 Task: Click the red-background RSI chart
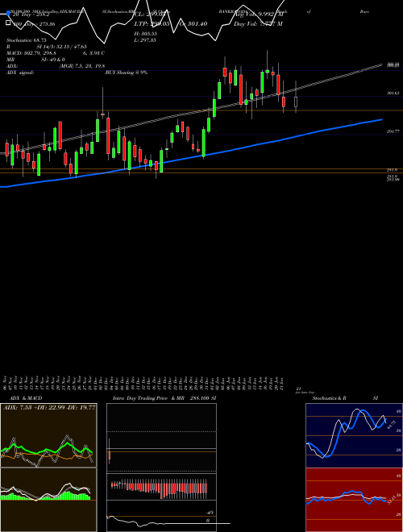[354, 500]
